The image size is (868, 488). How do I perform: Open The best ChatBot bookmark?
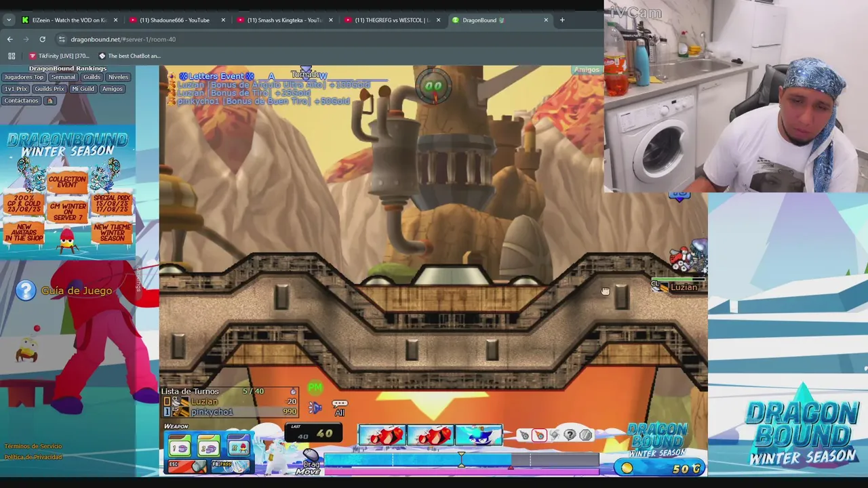(129, 56)
